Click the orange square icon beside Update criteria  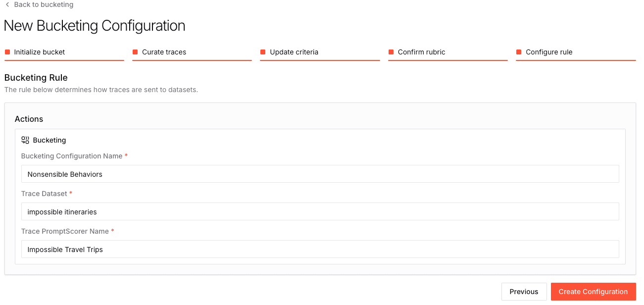(262, 51)
